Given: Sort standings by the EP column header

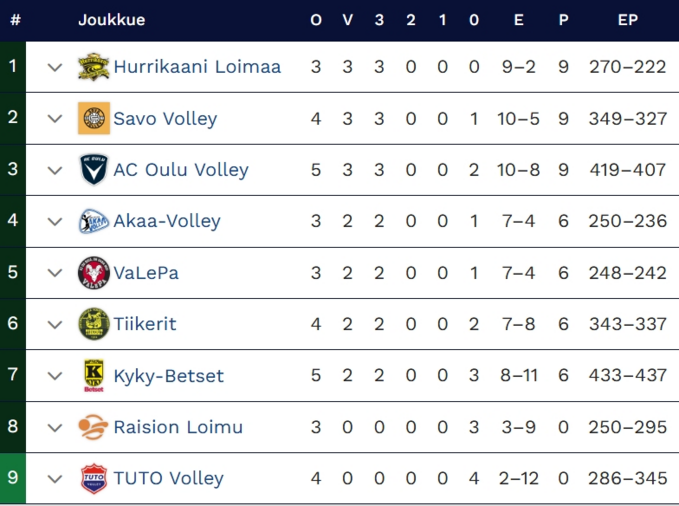Looking at the screenshot, I should tap(628, 20).
